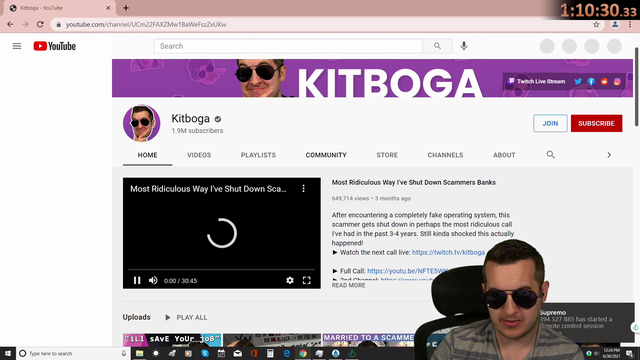Click the video progress bar
The image size is (640, 360).
pos(222,269)
